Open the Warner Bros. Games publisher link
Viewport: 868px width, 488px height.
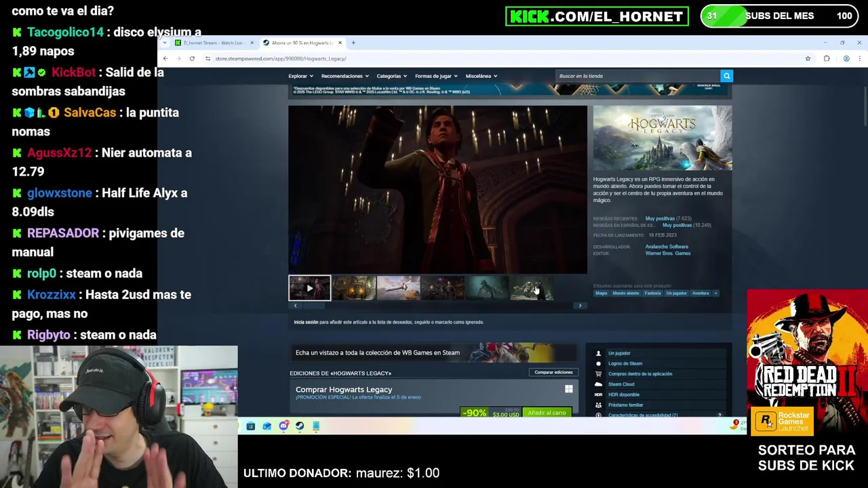[x=668, y=253]
